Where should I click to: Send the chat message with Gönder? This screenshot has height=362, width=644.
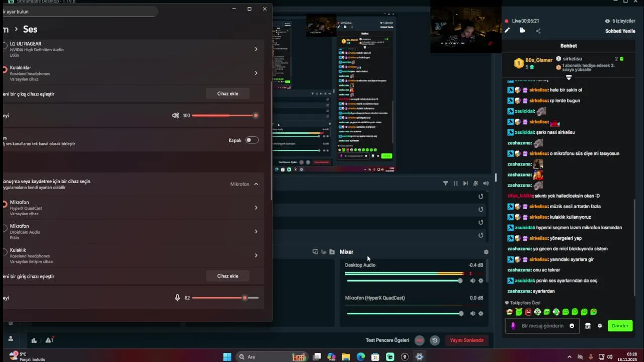click(620, 326)
